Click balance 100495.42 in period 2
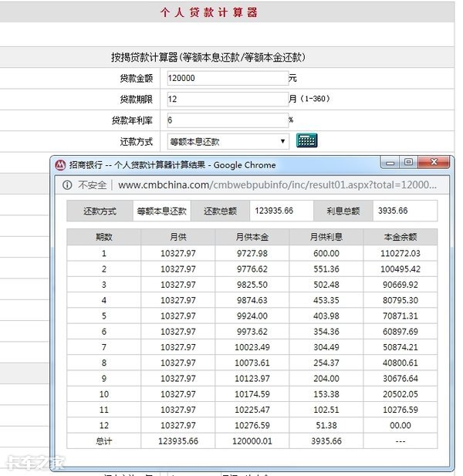This screenshot has height=476, width=463. (x=400, y=269)
